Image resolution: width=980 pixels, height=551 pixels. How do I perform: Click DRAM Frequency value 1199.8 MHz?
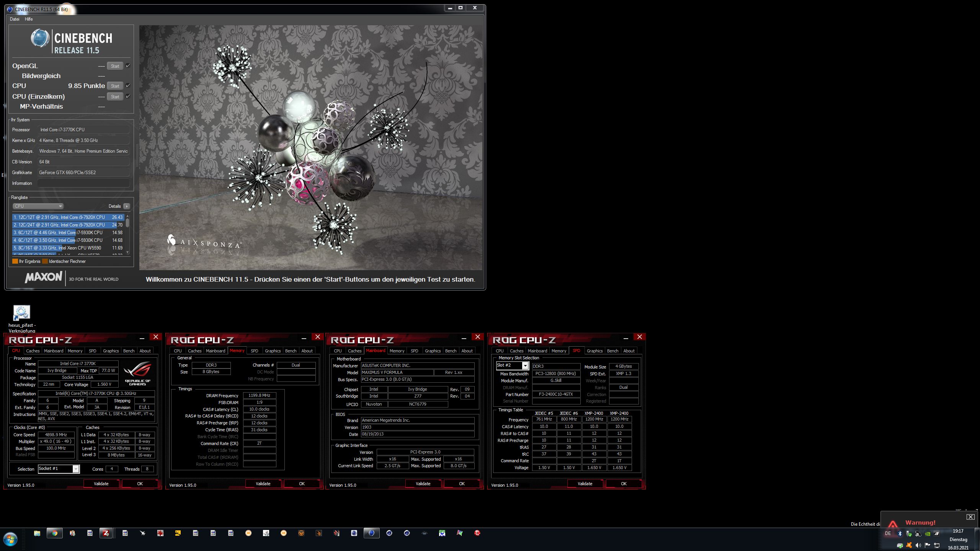(x=260, y=395)
